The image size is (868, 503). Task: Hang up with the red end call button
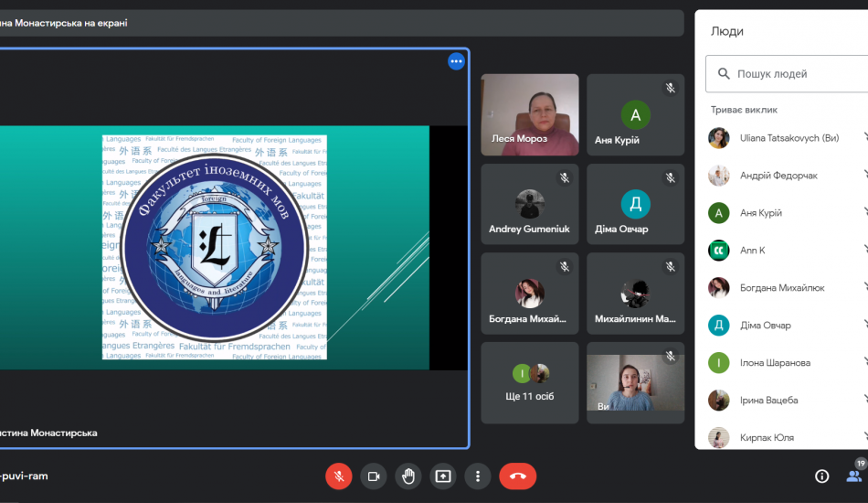click(x=518, y=476)
